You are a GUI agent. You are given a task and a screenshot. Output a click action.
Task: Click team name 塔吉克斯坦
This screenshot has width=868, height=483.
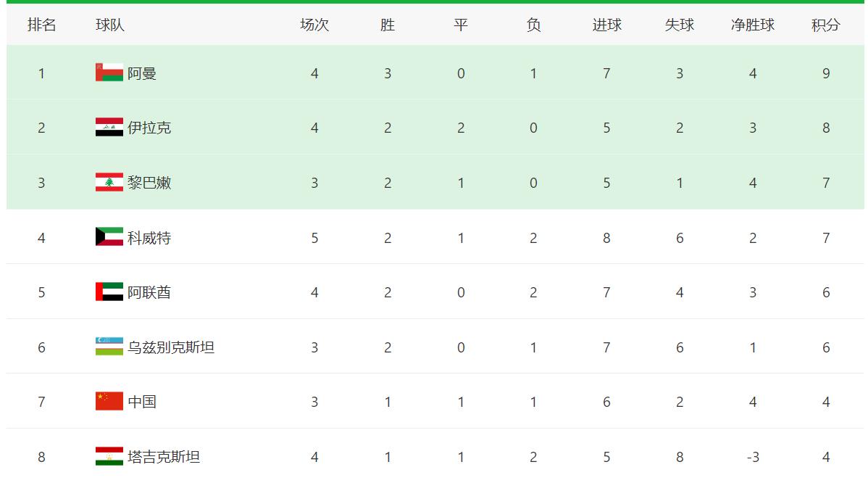tap(164, 457)
